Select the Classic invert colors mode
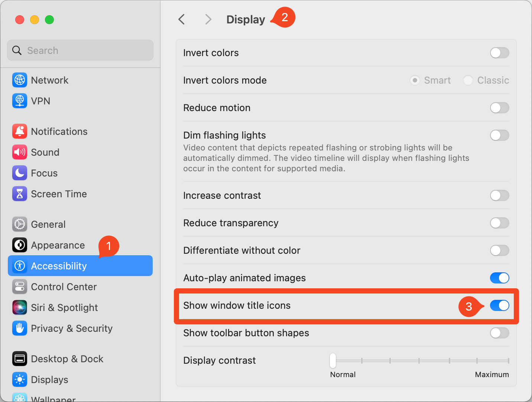532x402 pixels. pos(468,80)
